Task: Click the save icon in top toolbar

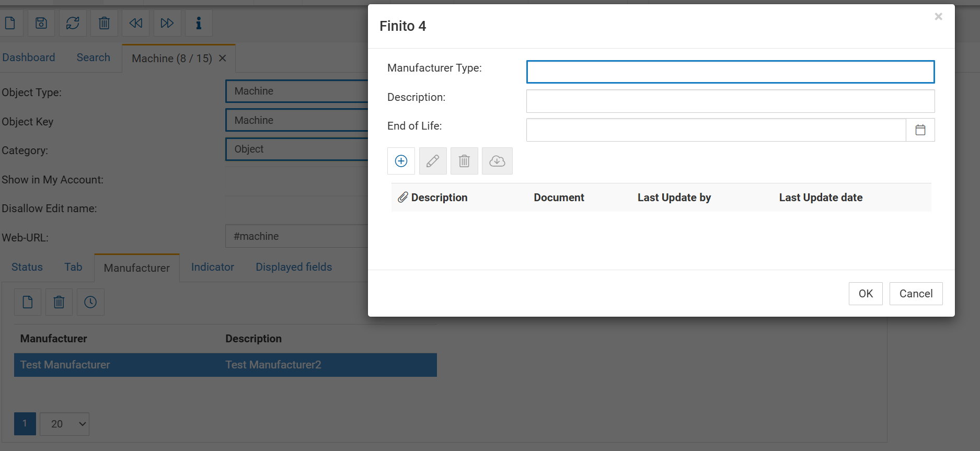Action: tap(41, 23)
